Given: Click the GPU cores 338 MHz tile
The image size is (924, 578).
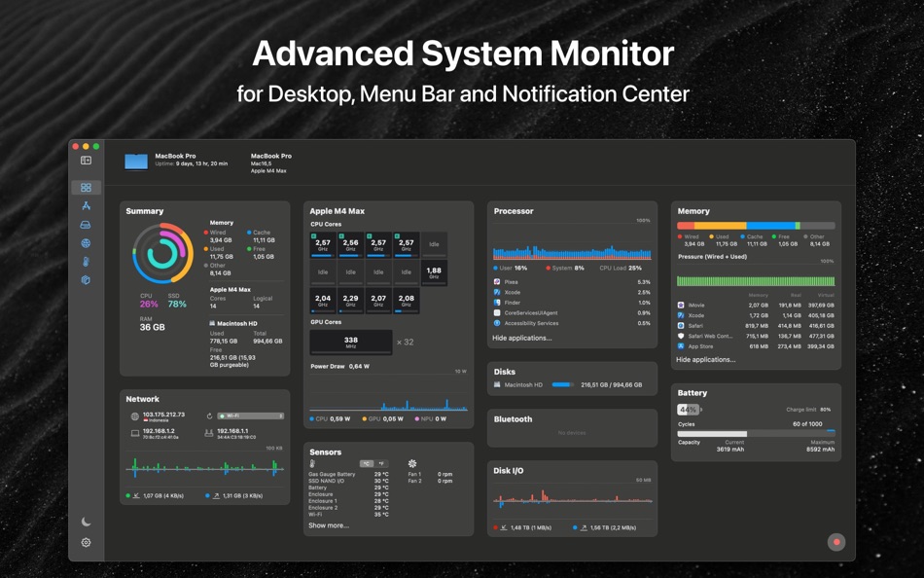Looking at the screenshot, I should 350,343.
